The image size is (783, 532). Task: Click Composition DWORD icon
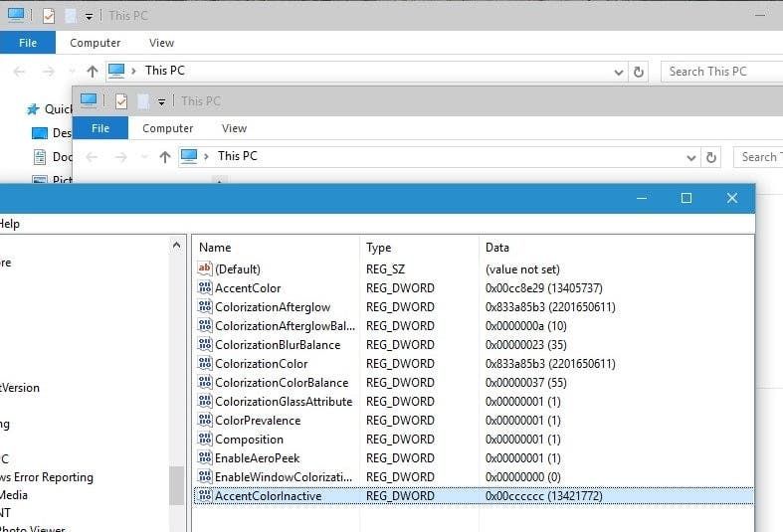[205, 440]
